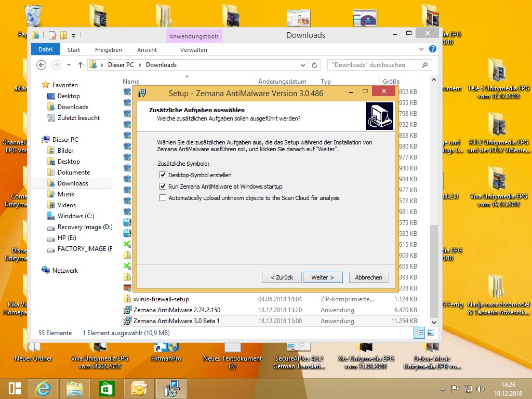Viewport: 532px width, 399px height.
Task: Enable automatic upload to Scan Cloud
Action: pos(163,198)
